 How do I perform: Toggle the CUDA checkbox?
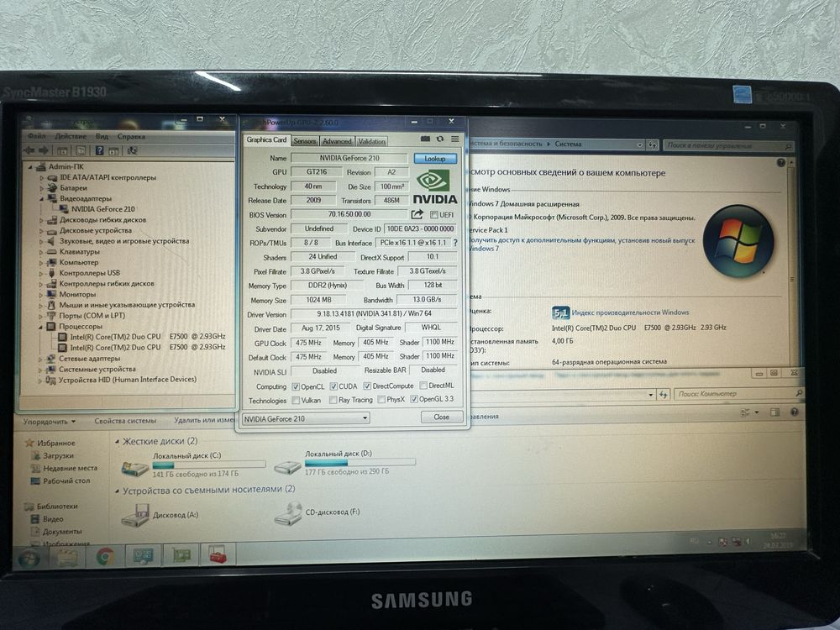tap(333, 386)
